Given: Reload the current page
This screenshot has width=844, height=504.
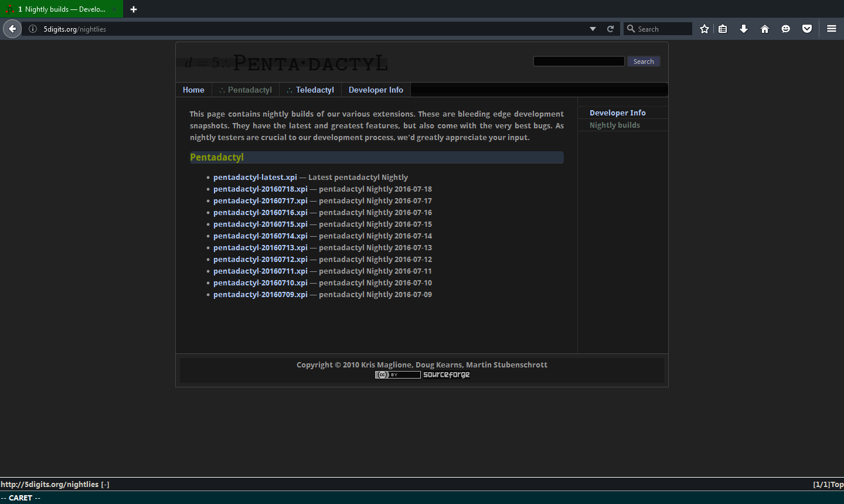Looking at the screenshot, I should (610, 29).
